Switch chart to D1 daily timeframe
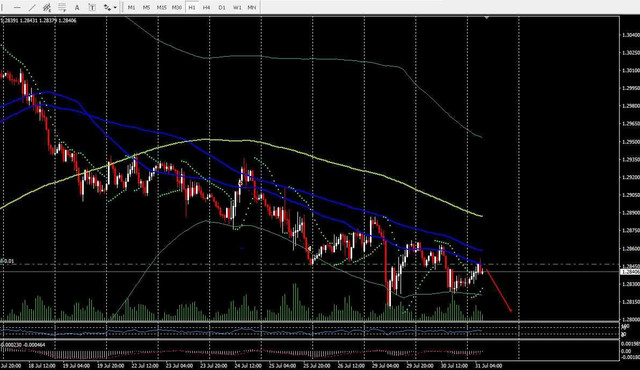 point(222,7)
